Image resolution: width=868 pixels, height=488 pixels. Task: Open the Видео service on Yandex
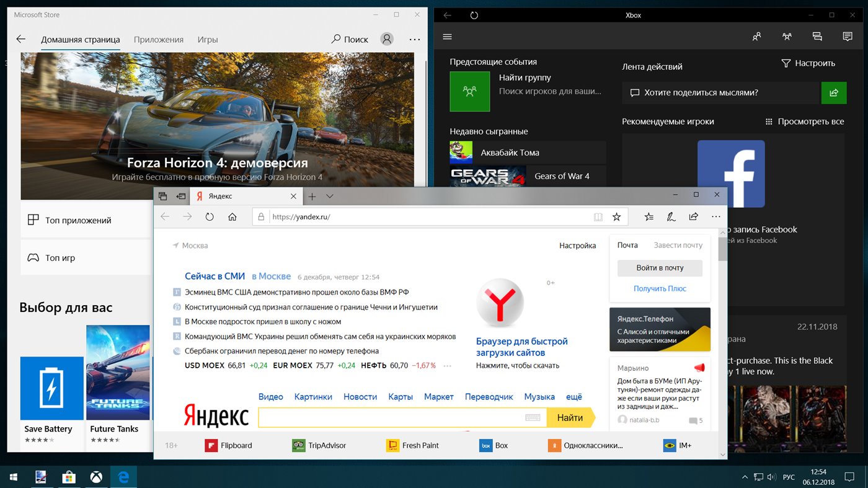[x=271, y=397]
